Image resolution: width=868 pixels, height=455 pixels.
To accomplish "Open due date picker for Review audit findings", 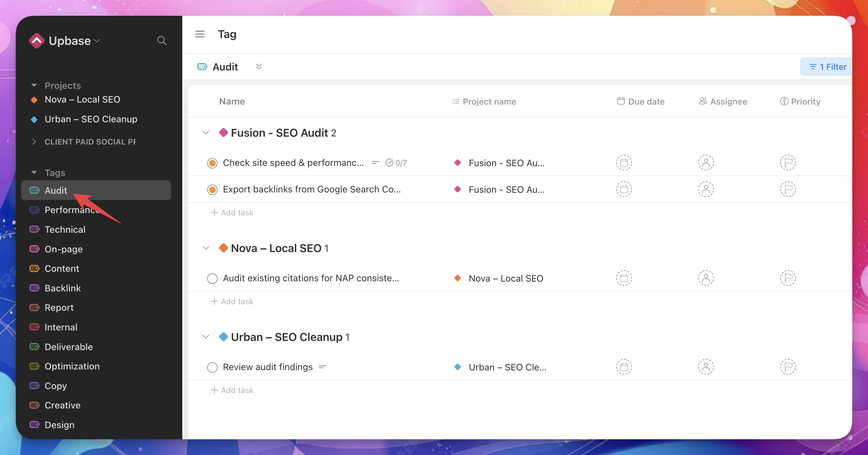I will [x=624, y=367].
